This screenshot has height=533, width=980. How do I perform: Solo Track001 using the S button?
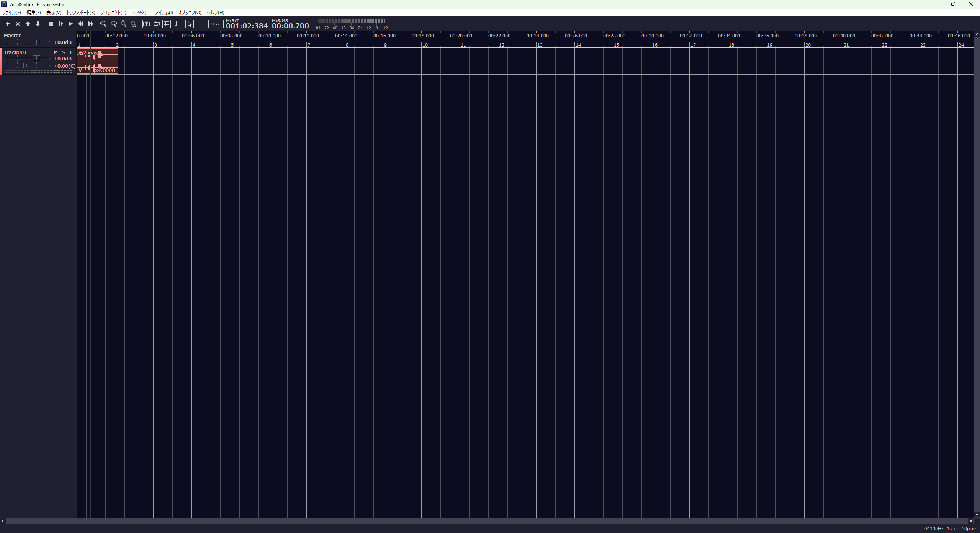tap(63, 52)
